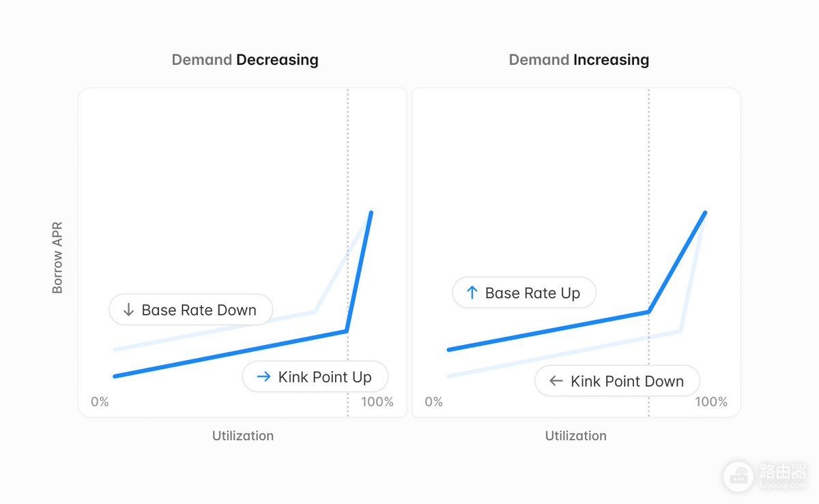Click the up arrow in Base Rate Up
This screenshot has height=504, width=819.
tap(472, 293)
